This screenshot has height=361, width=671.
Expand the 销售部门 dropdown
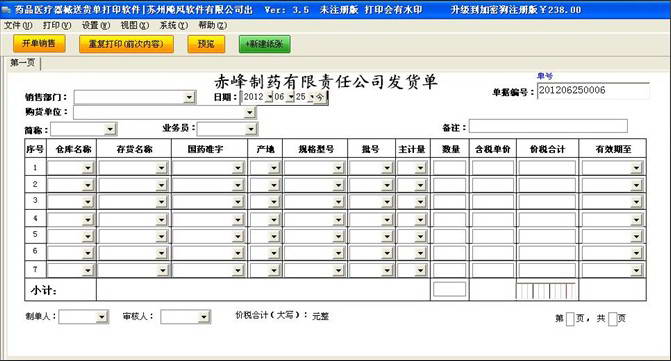click(x=189, y=98)
